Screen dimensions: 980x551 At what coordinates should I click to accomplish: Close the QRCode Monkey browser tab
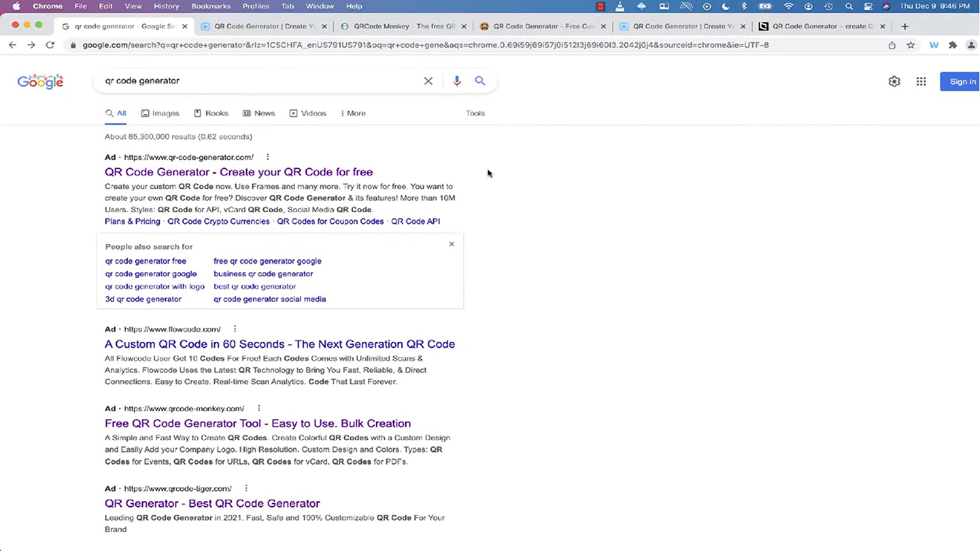[x=463, y=26]
